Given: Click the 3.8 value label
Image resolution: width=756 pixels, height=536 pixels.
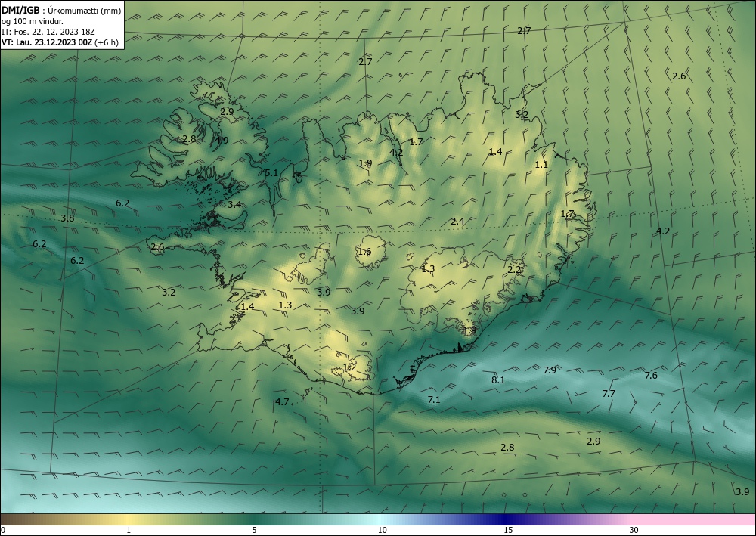Looking at the screenshot, I should (67, 218).
